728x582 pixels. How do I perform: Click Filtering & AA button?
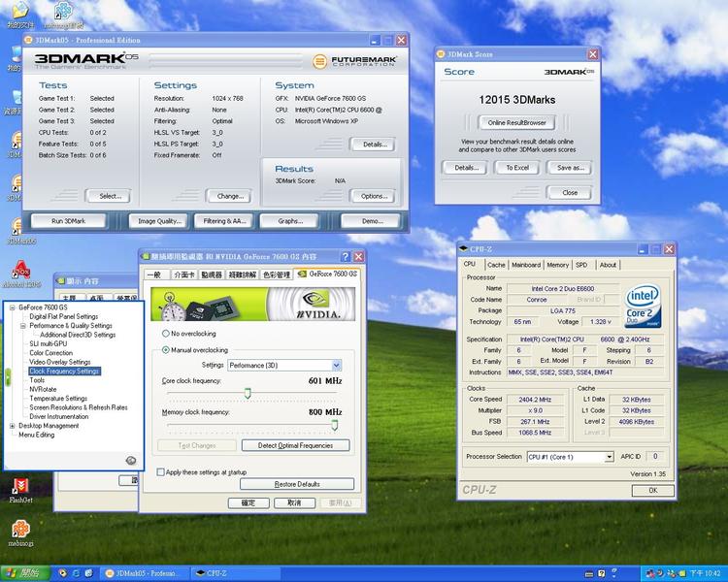(x=224, y=221)
